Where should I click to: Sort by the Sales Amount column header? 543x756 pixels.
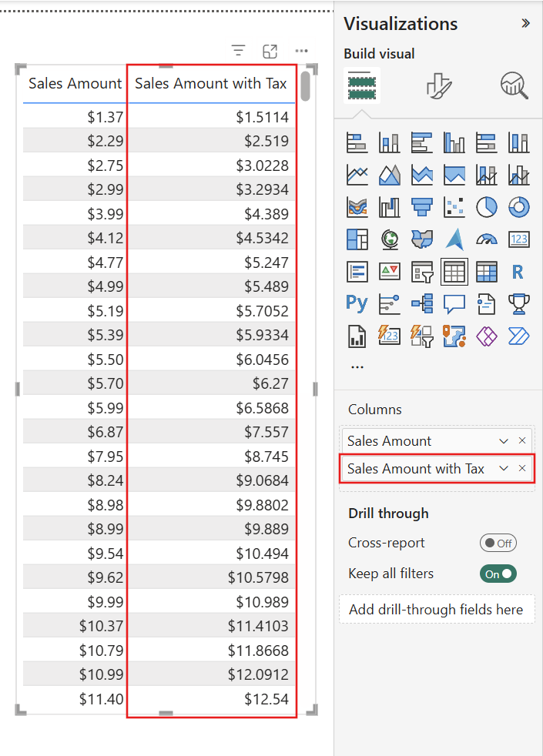[x=75, y=84]
